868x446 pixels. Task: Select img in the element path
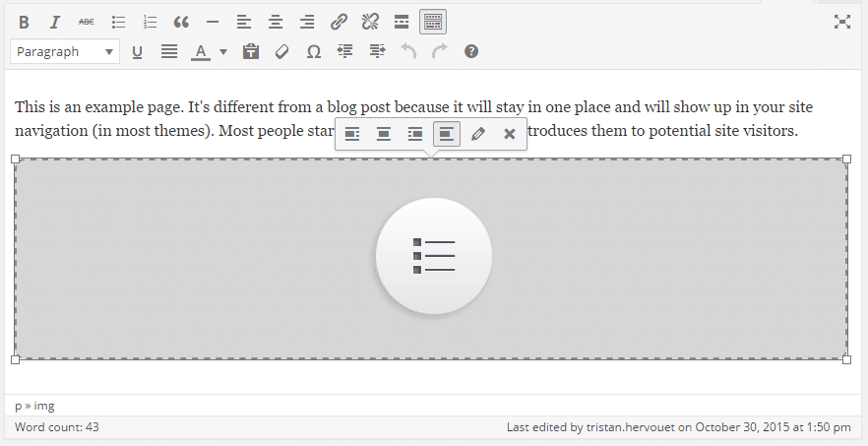44,405
